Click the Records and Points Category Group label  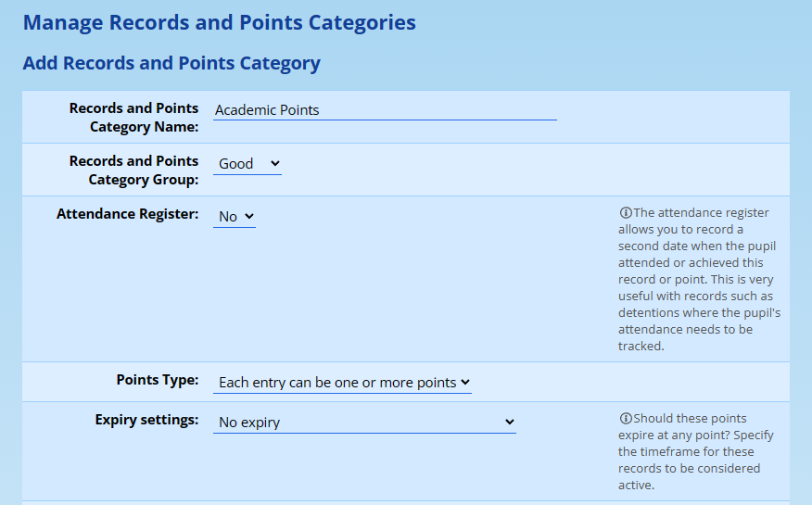click(x=133, y=170)
